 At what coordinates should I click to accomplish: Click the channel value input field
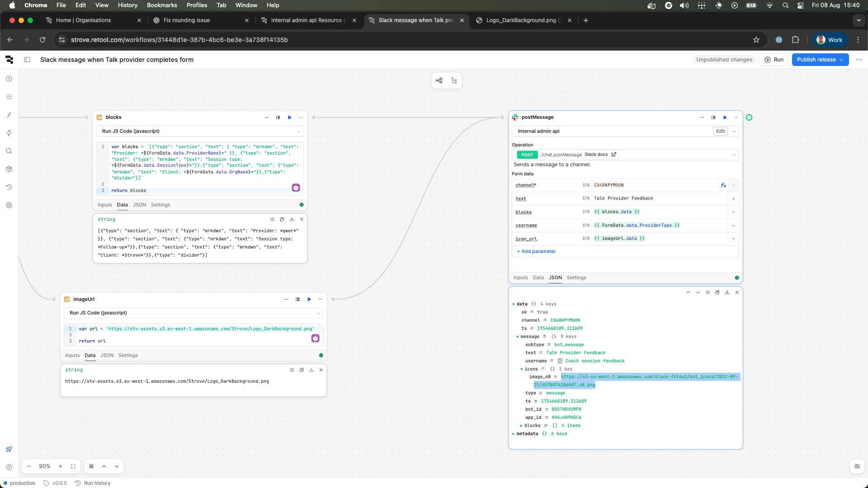pyautogui.click(x=651, y=185)
